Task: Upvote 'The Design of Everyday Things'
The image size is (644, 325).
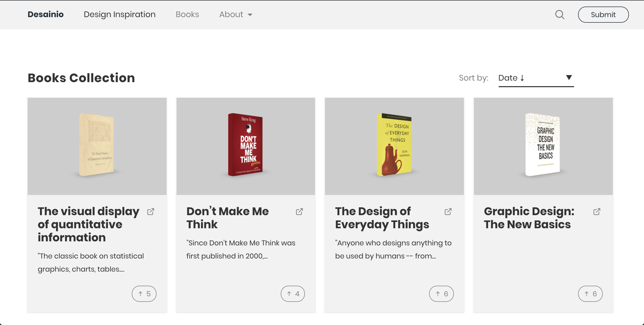Action: (x=441, y=294)
